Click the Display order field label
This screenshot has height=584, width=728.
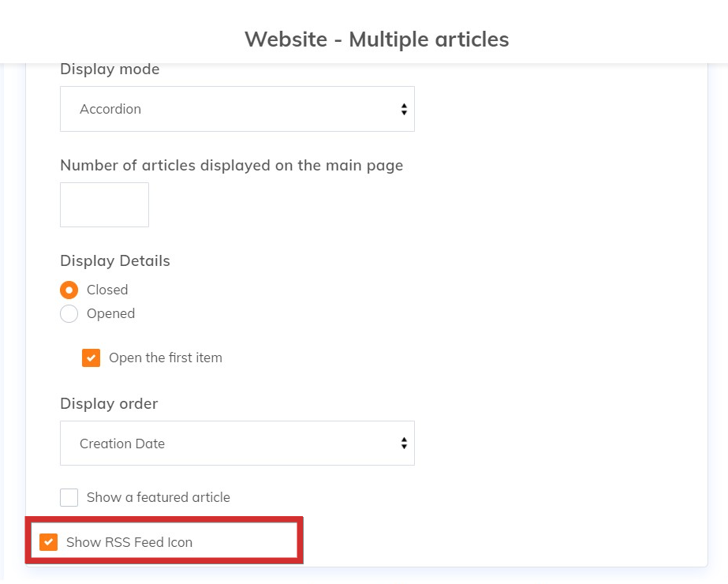pos(109,403)
